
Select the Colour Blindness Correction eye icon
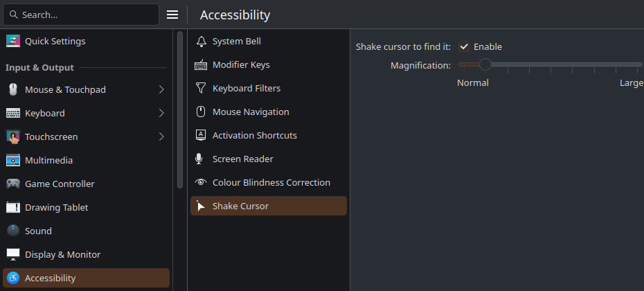coord(201,182)
